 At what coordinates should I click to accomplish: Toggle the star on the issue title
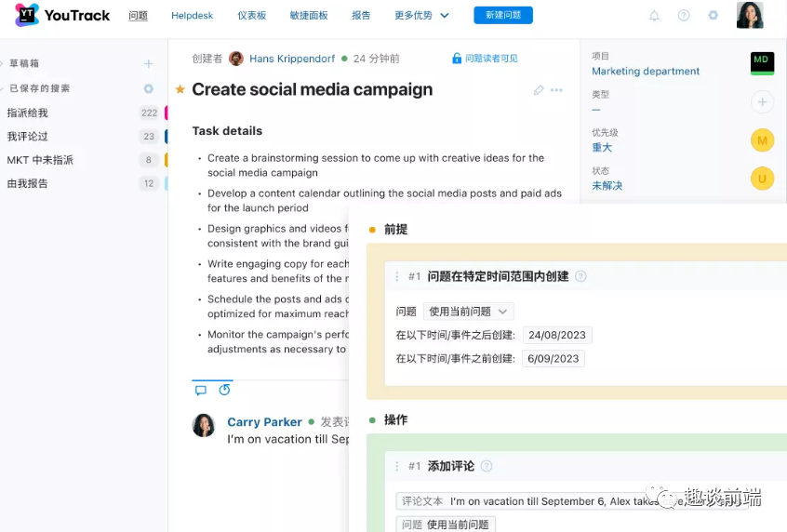[x=180, y=89]
